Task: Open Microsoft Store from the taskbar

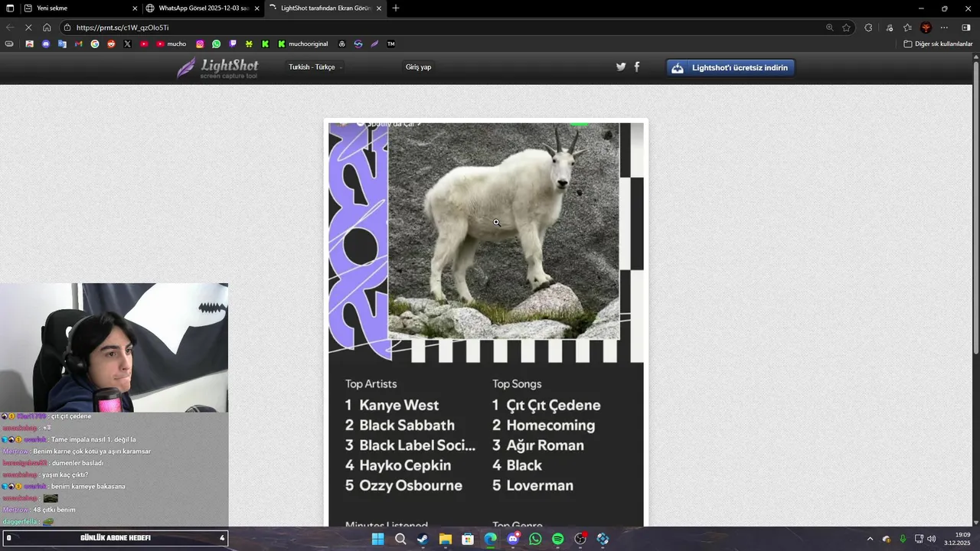Action: (468, 539)
